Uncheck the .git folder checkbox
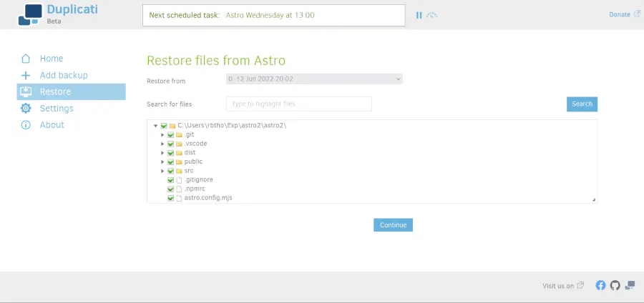The image size is (644, 303). (x=171, y=135)
